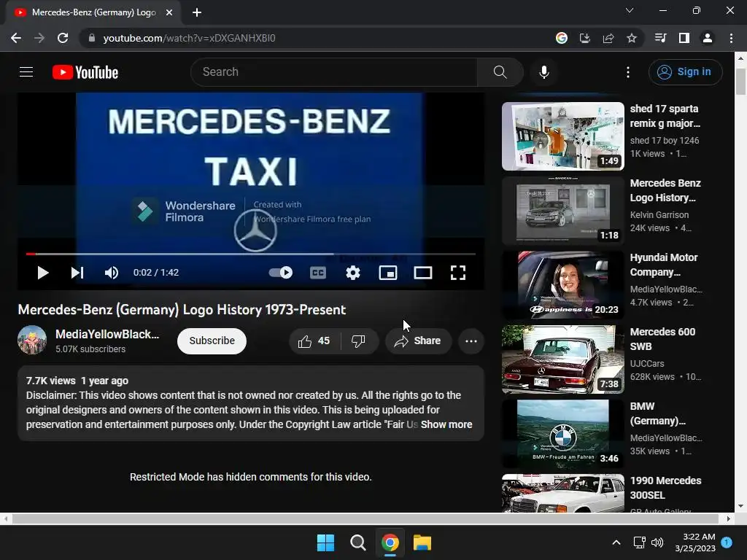Seek on the video progress bar

pyautogui.click(x=251, y=254)
